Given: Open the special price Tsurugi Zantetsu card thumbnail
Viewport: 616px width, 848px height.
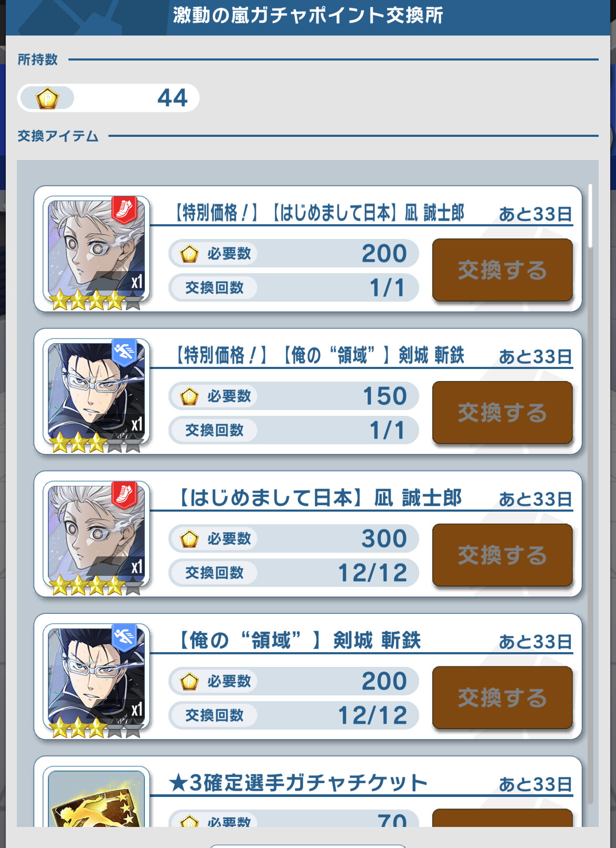Looking at the screenshot, I should [x=96, y=392].
